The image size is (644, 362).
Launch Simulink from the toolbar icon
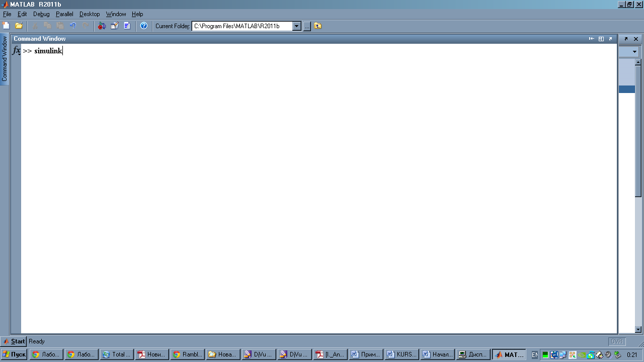(x=101, y=26)
